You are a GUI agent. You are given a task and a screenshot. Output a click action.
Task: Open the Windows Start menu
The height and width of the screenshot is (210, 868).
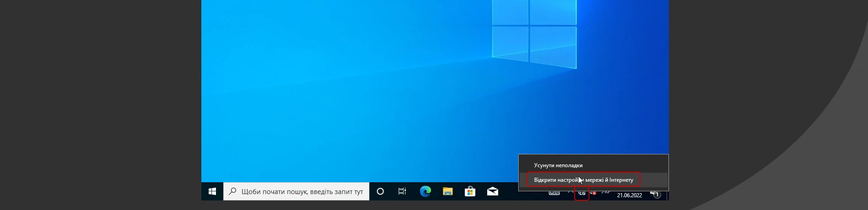[x=212, y=192]
